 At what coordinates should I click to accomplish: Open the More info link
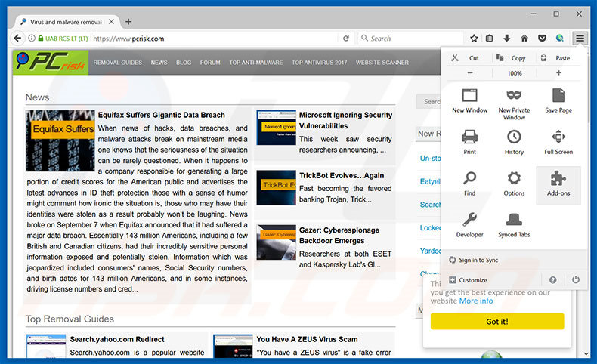tap(476, 301)
